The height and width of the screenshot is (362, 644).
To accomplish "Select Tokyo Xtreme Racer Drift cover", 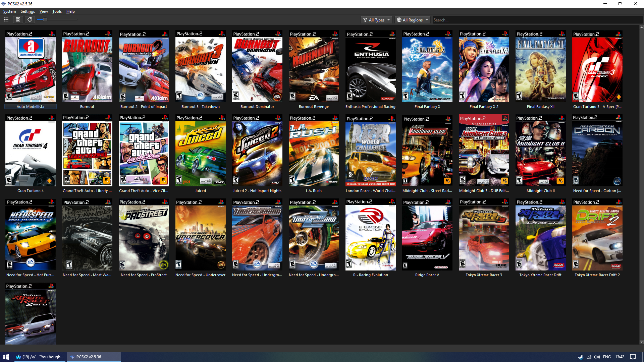I will tap(541, 235).
